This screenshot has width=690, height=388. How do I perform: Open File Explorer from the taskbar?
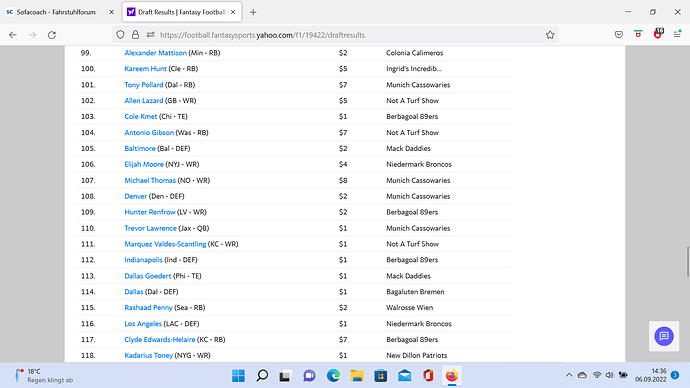click(x=357, y=376)
